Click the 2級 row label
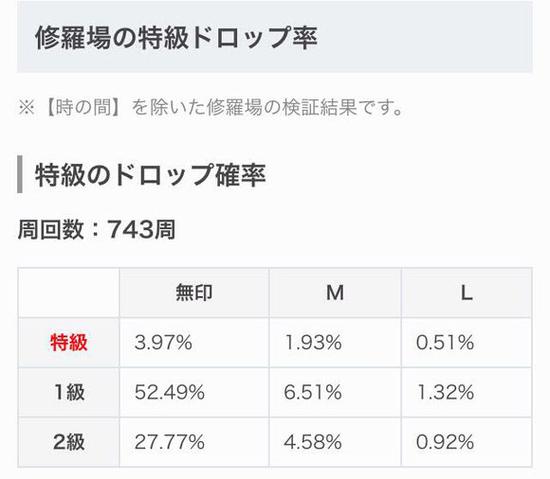 69,442
